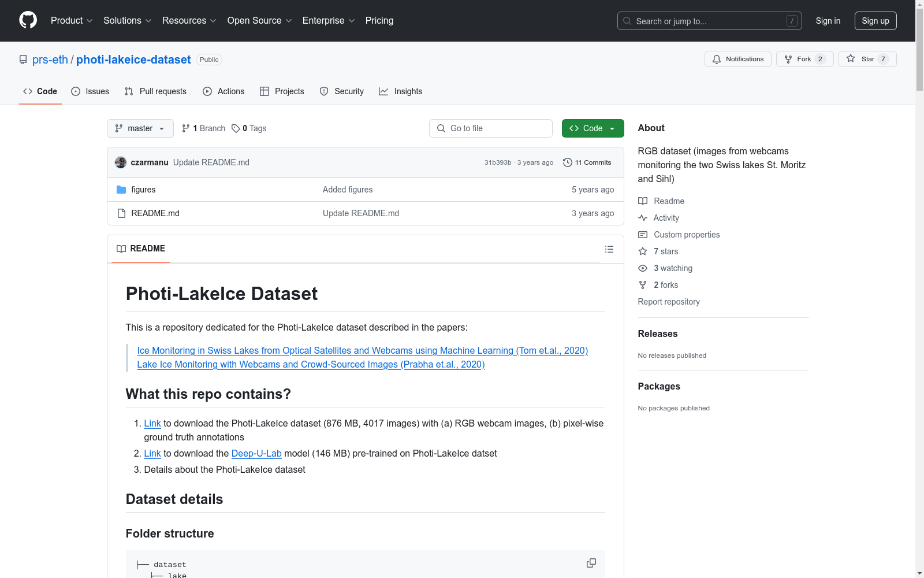Open the README outline menu icon
The image size is (924, 578).
(x=609, y=249)
